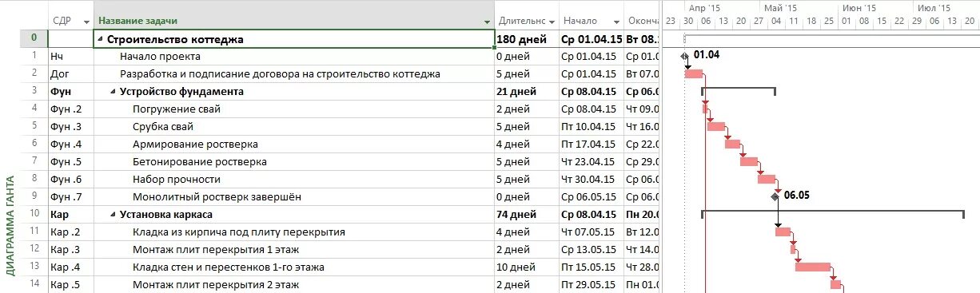
Task: Select the Gantt bar for the contract signing task
Action: point(694,74)
